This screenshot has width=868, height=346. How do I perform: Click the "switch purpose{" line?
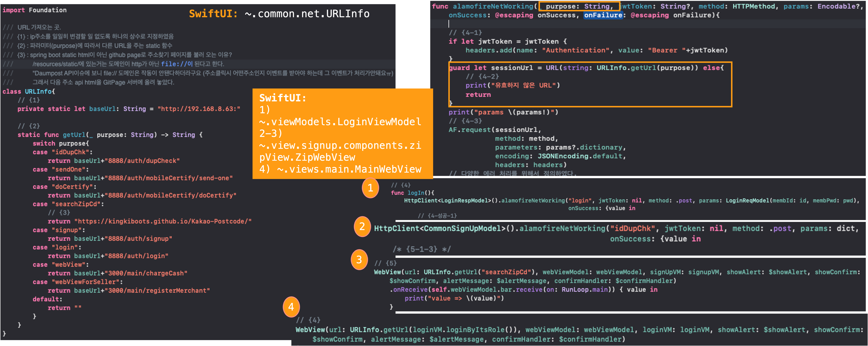pos(61,143)
